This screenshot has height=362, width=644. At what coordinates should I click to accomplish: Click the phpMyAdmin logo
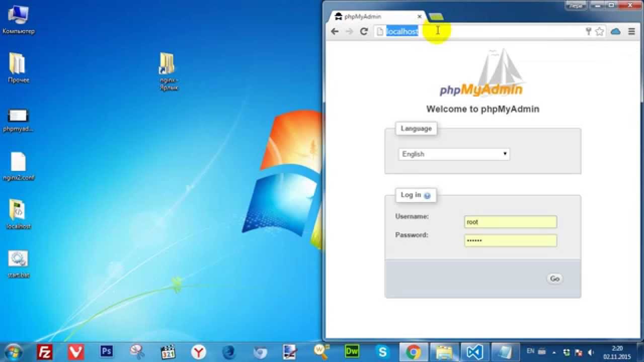click(482, 73)
